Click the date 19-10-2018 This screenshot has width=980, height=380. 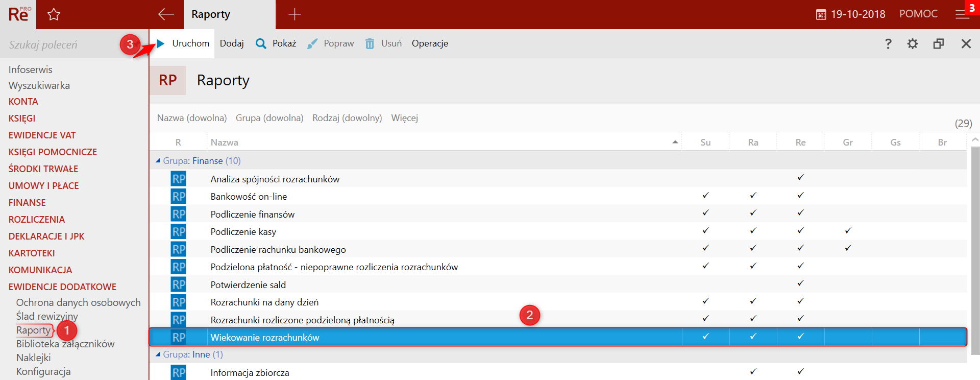pyautogui.click(x=858, y=14)
